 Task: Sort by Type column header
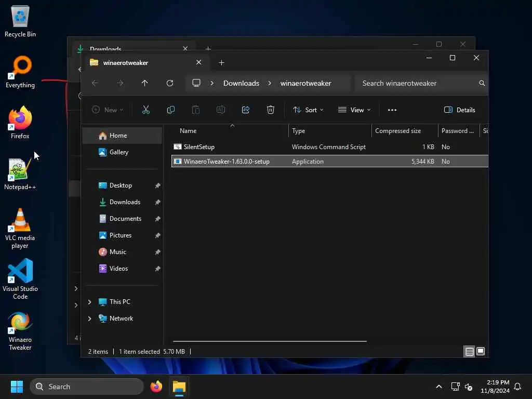(x=330, y=131)
